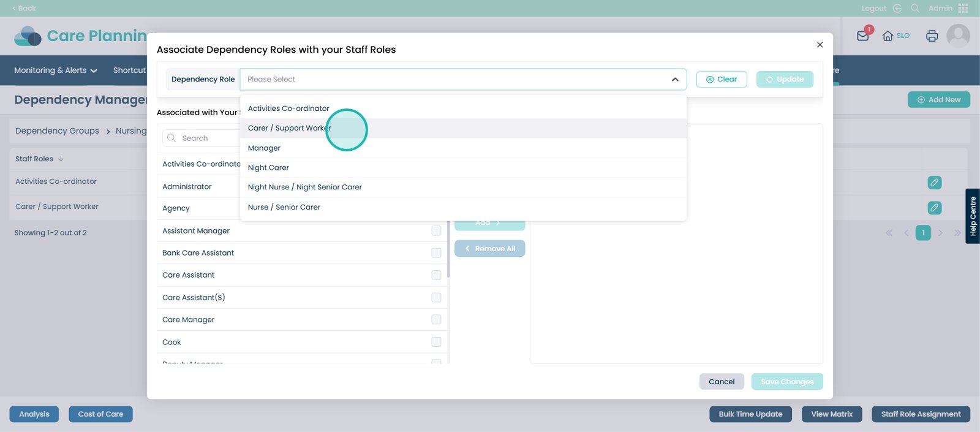Tick the Care Assistant checkbox
This screenshot has height=432, width=980.
pos(436,275)
